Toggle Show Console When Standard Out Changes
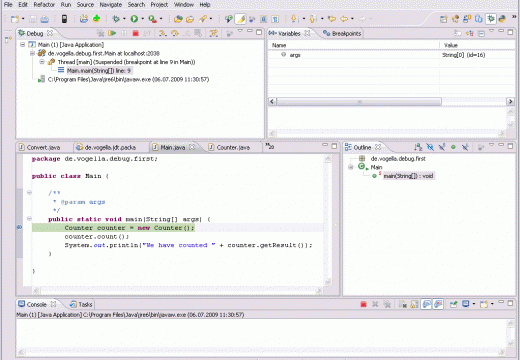The height and width of the screenshot is (360, 520). pos(426,304)
